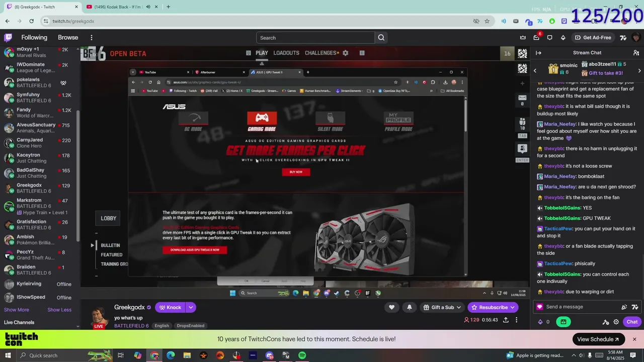Dismiss the TwitchCon banner
The height and width of the screenshot is (362, 644).
pos(634,339)
